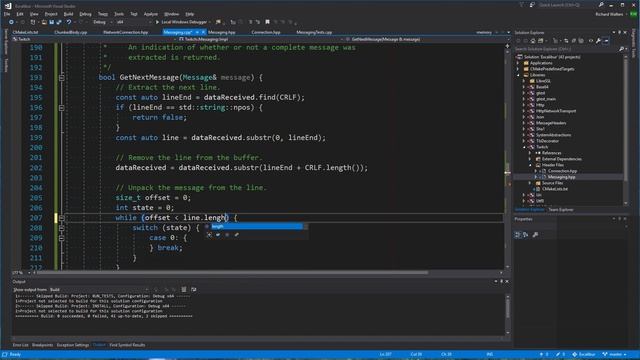Screen dimensions: 640x360
Task: Collapse the Libraries folder
Action: 518,75
